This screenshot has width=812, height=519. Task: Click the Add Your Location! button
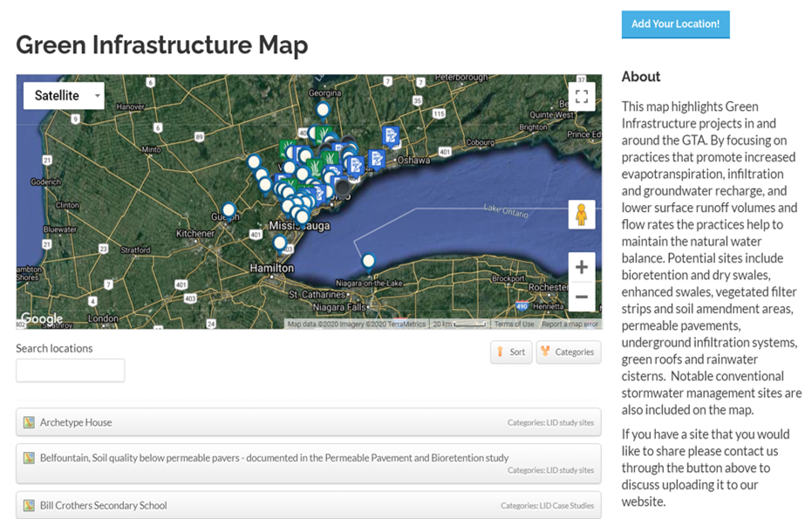click(675, 24)
